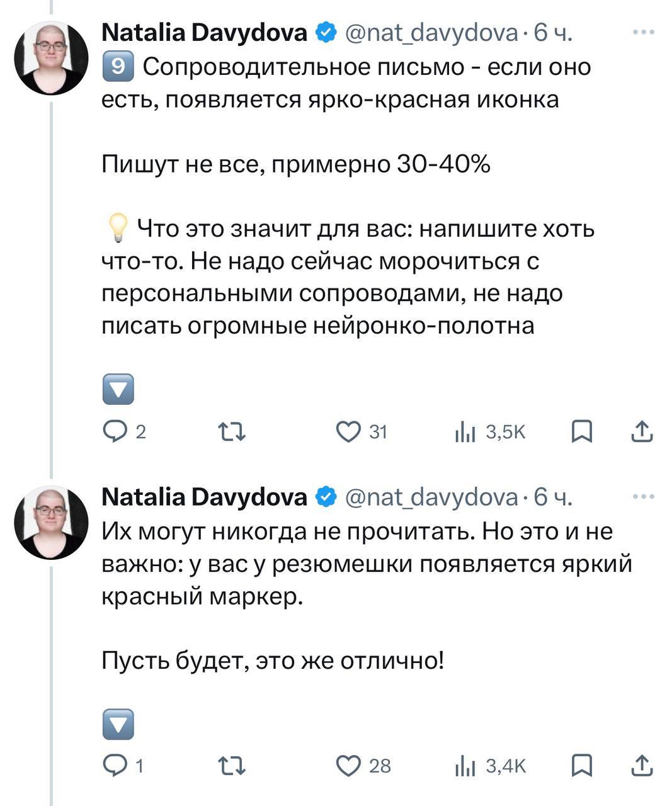Like the first tweet with 31 likes

pos(348,432)
